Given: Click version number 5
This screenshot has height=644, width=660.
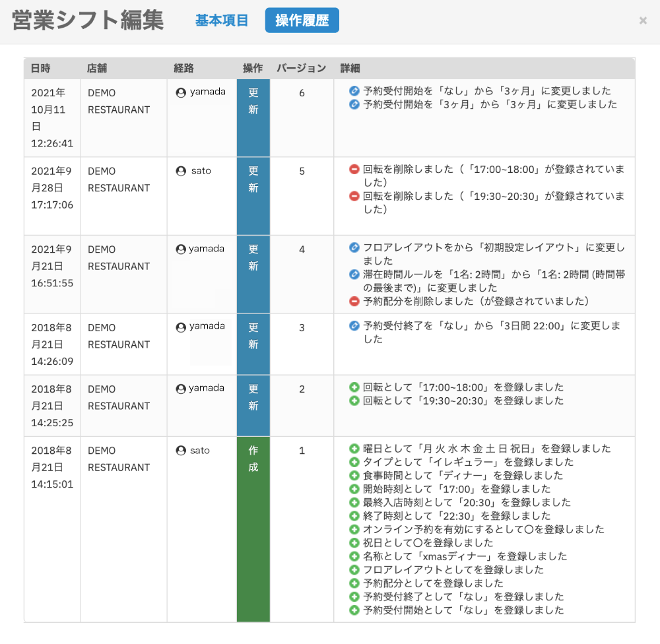Looking at the screenshot, I should (x=302, y=172).
